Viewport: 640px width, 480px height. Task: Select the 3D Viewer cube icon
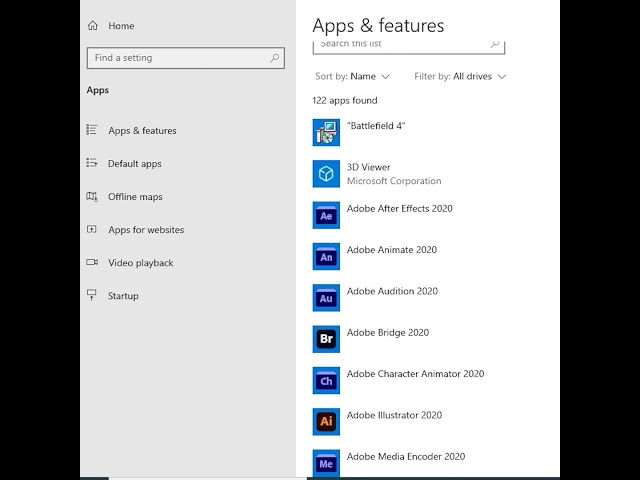coord(326,173)
